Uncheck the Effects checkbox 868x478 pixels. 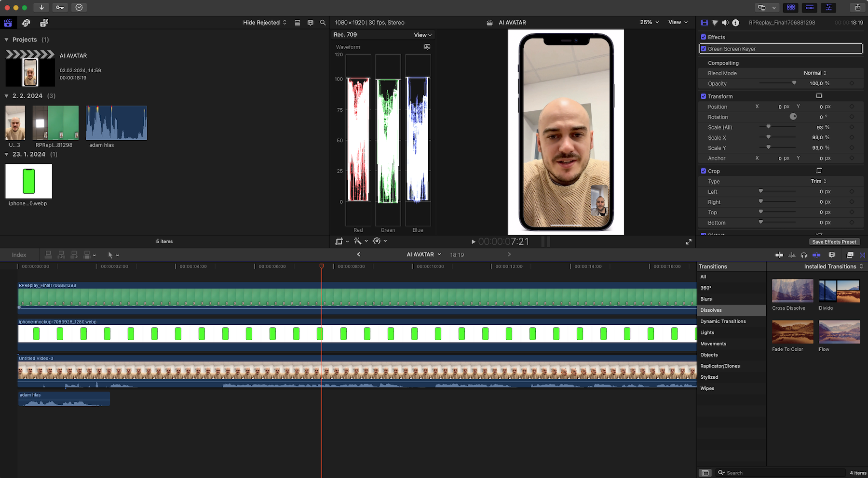(x=703, y=37)
